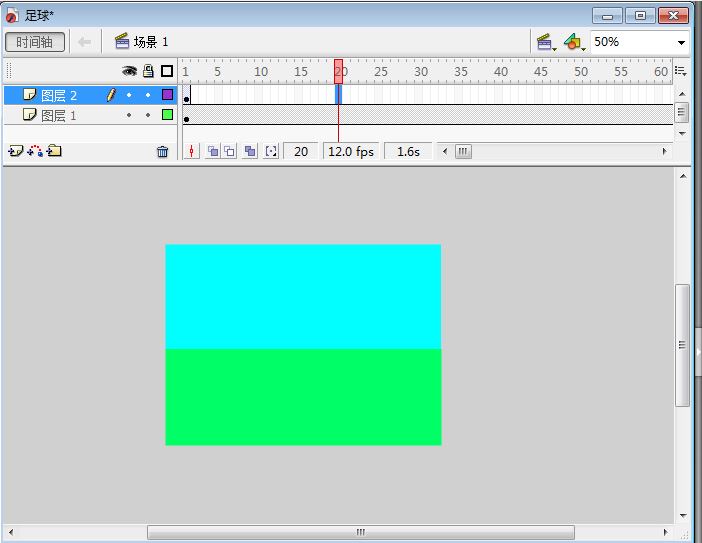Screen dimensions: 702x543
Task: Click the stage scroll right arrow
Action: [666, 532]
